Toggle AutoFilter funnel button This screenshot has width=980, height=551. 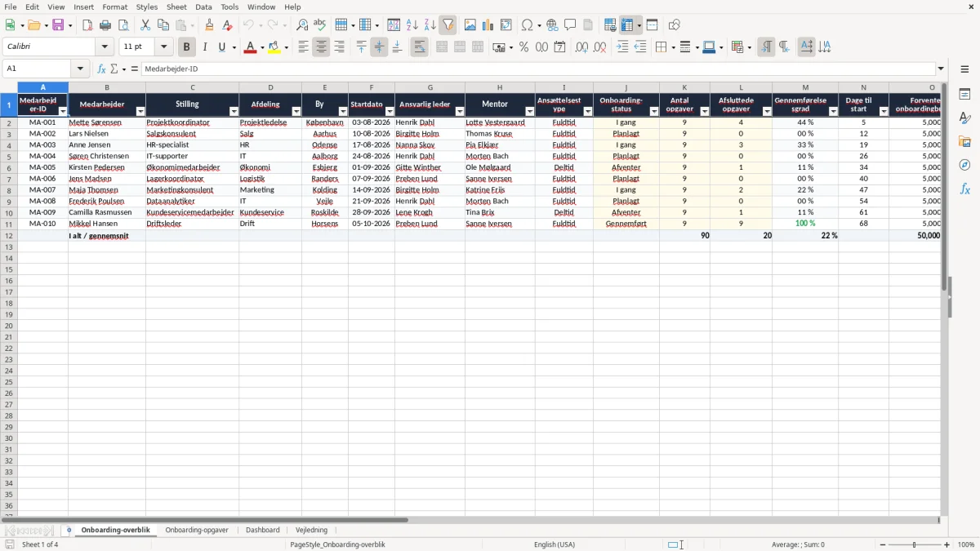[x=448, y=25]
